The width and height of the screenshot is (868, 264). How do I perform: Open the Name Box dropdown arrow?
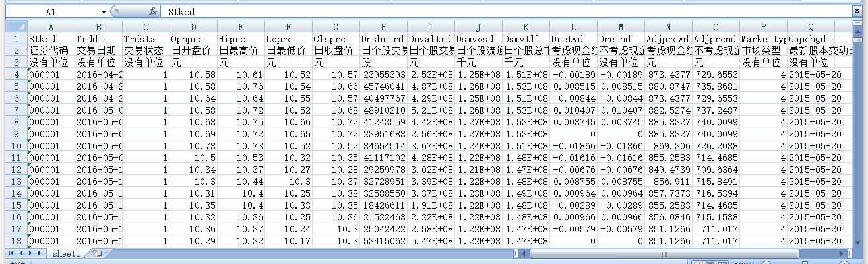click(x=104, y=12)
